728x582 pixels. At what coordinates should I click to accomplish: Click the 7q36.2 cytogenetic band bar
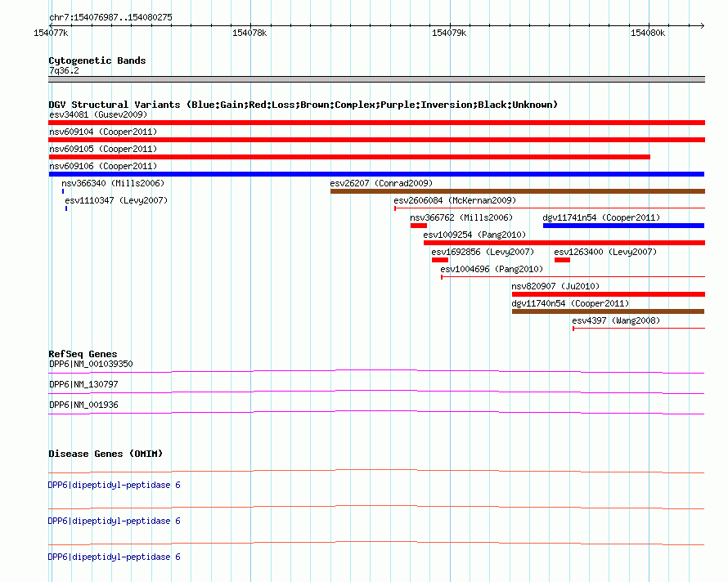(x=376, y=79)
